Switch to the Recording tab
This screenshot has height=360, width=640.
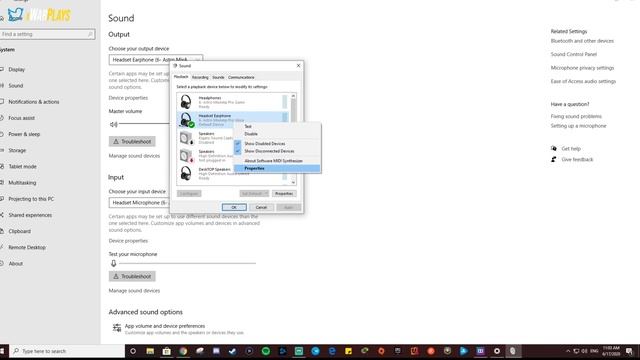click(200, 77)
